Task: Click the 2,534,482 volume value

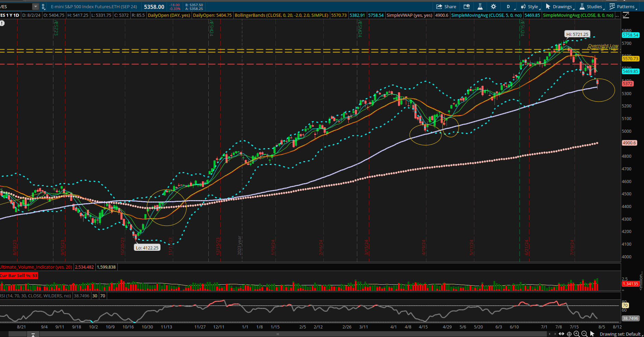Action: pyautogui.click(x=84, y=267)
